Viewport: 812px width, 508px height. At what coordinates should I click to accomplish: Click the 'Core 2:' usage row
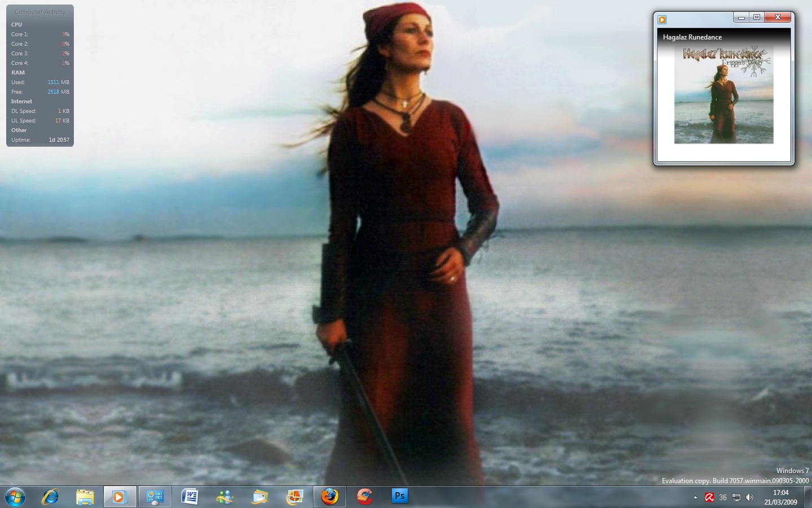tap(40, 44)
